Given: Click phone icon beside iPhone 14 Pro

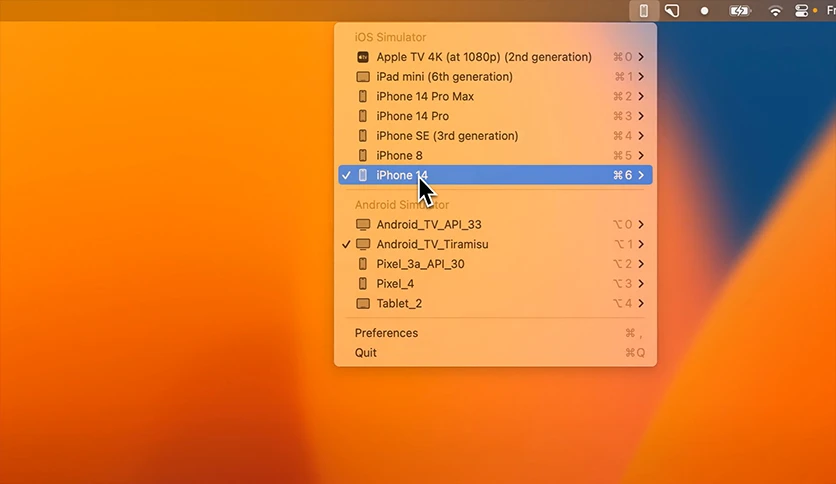Looking at the screenshot, I should 363,116.
